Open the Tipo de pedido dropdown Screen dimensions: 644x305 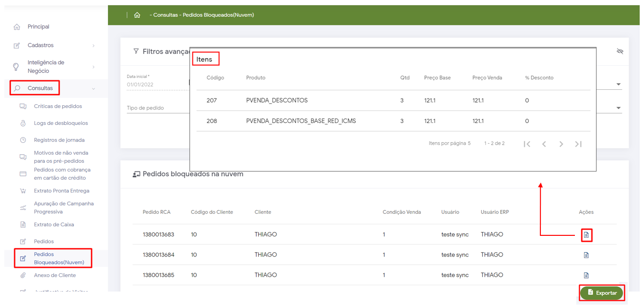[x=618, y=108]
